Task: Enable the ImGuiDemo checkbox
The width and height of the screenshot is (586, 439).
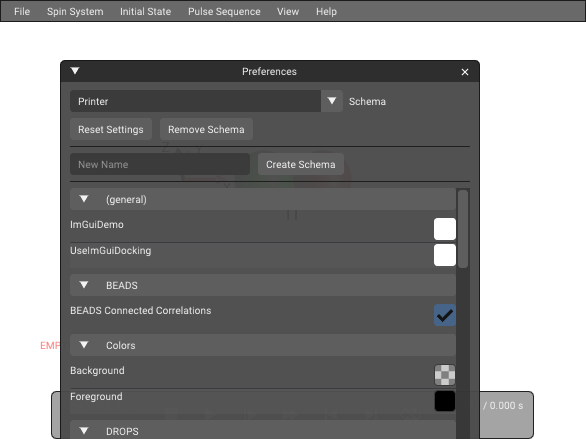Action: click(445, 229)
